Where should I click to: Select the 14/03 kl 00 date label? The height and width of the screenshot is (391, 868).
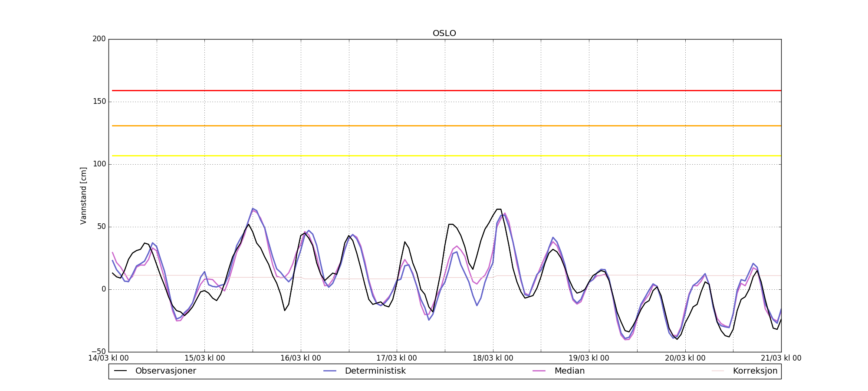click(108, 358)
